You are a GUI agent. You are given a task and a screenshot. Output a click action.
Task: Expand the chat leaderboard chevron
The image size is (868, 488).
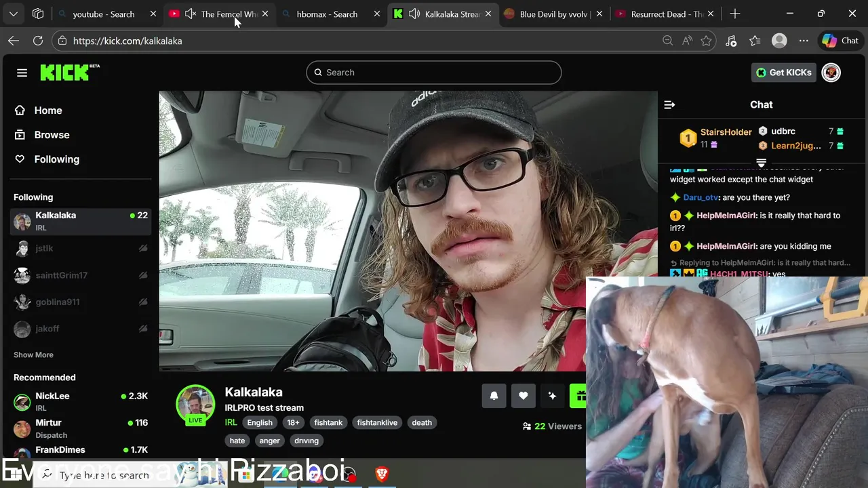[x=762, y=163]
